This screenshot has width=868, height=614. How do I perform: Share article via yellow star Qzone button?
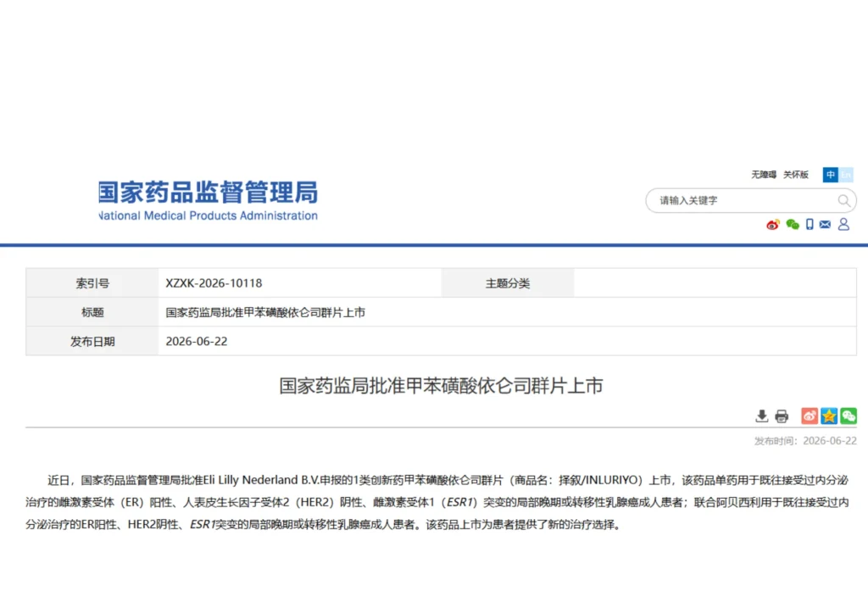point(829,416)
